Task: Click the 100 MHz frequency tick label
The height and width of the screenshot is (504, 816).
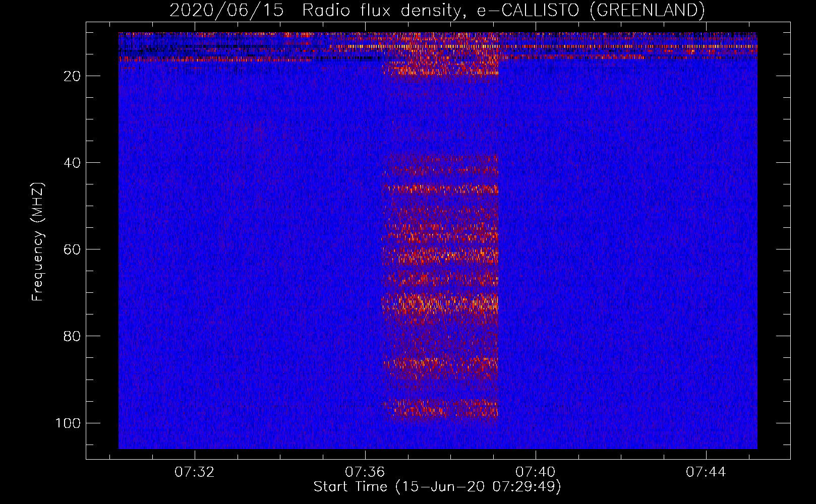Action: coord(68,423)
